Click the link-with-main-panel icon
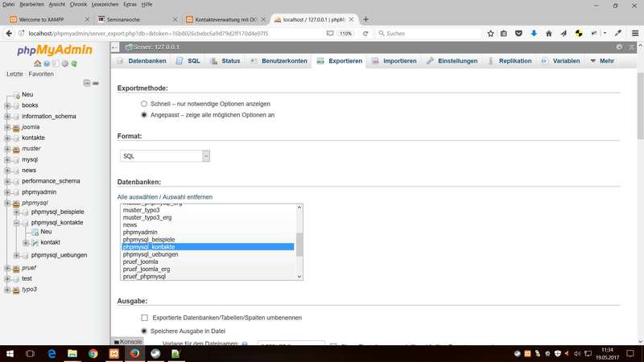This screenshot has width=644, height=362. click(x=96, y=83)
